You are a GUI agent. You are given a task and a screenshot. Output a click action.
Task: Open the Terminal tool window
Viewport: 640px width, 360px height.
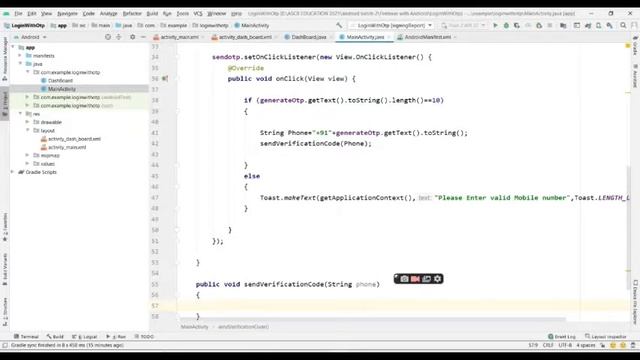pos(26,337)
